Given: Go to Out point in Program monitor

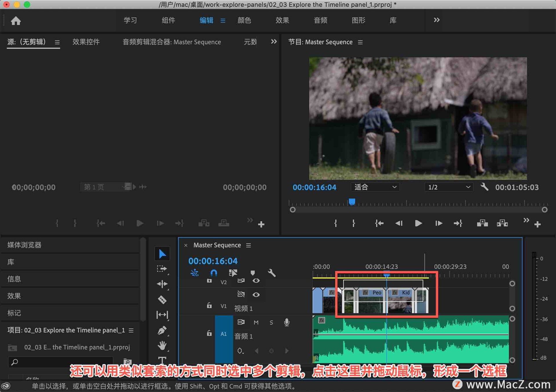Looking at the screenshot, I should click(x=458, y=223).
